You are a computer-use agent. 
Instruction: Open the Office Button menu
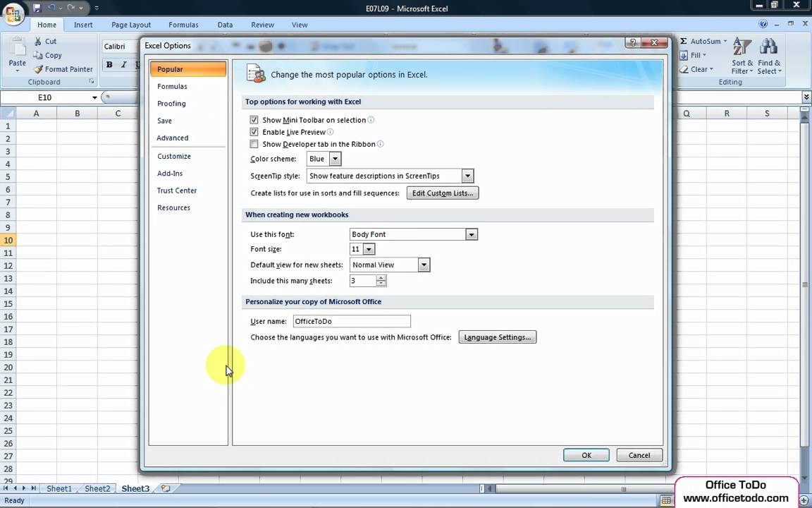point(13,15)
